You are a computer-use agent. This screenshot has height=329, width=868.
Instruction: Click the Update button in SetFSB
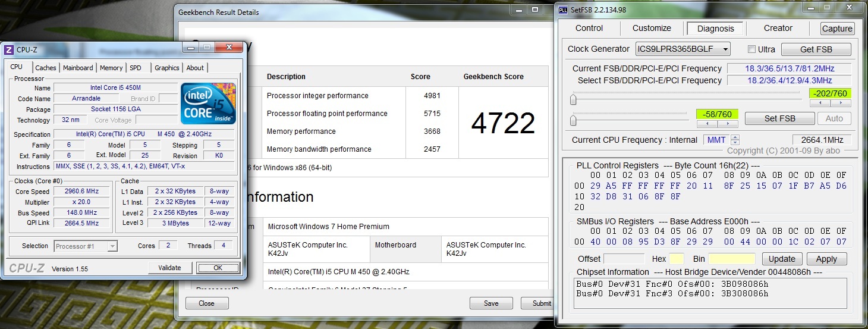pos(782,259)
